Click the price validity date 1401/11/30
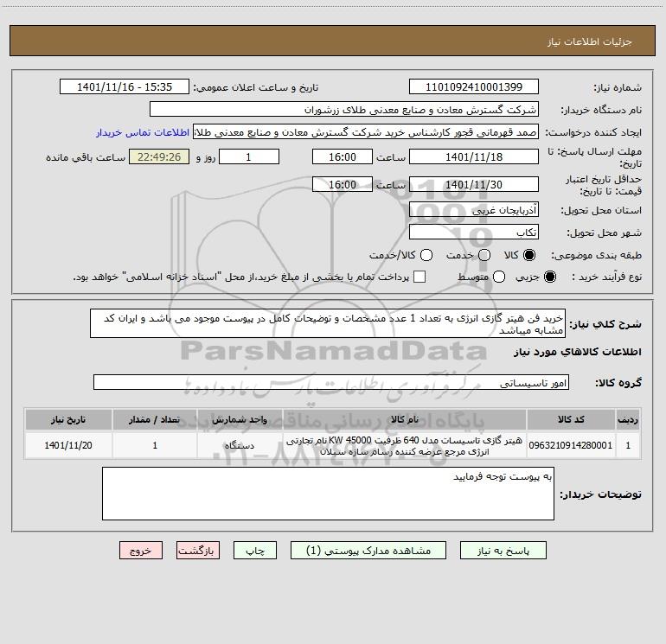Image resolution: width=666 pixels, height=644 pixels. (x=474, y=184)
